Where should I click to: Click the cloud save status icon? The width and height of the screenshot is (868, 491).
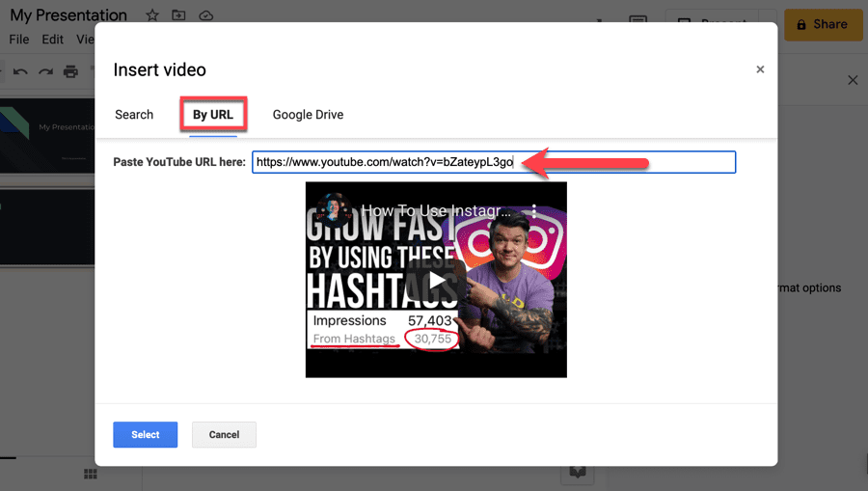pos(205,15)
